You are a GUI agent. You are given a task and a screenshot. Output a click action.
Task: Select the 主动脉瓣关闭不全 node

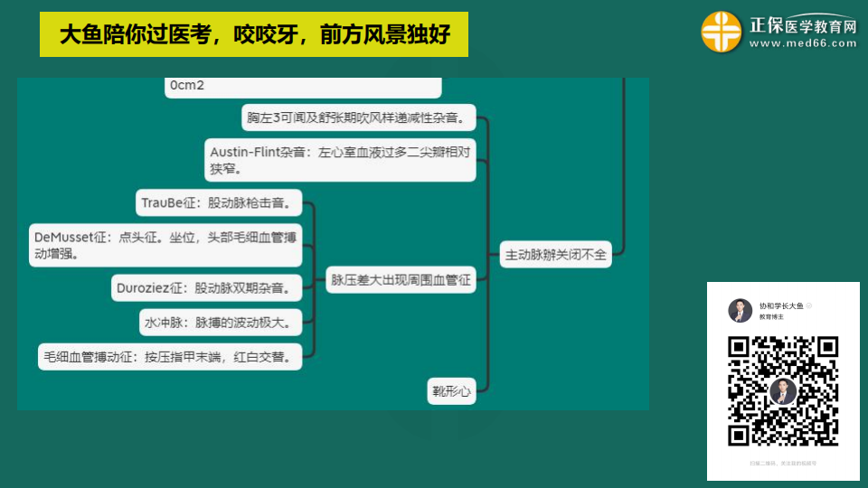tap(555, 256)
